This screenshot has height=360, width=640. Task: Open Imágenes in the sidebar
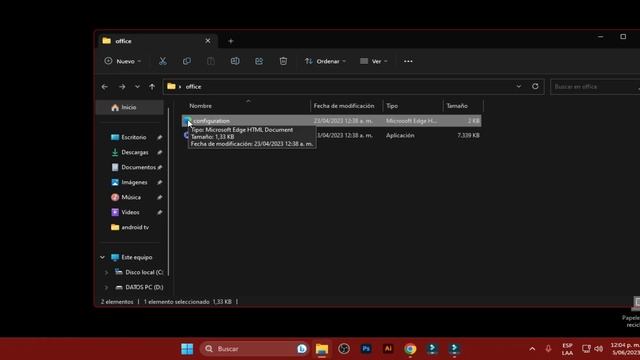pos(134,182)
